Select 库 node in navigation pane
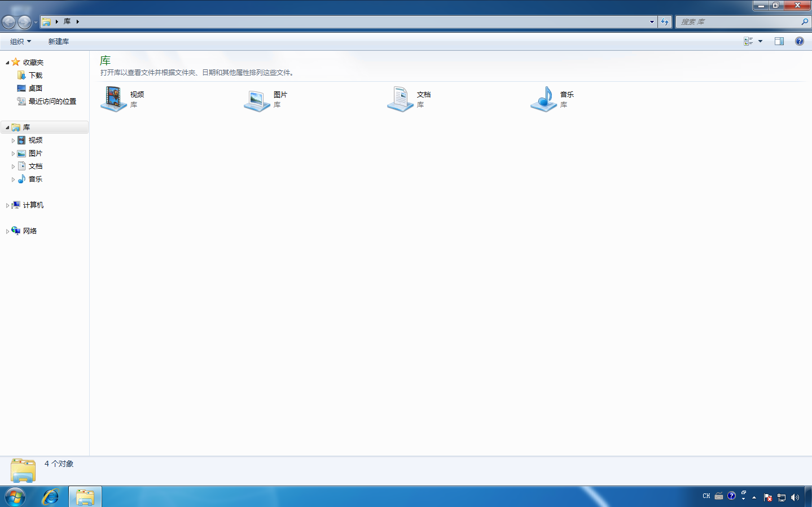The width and height of the screenshot is (812, 507). click(27, 127)
